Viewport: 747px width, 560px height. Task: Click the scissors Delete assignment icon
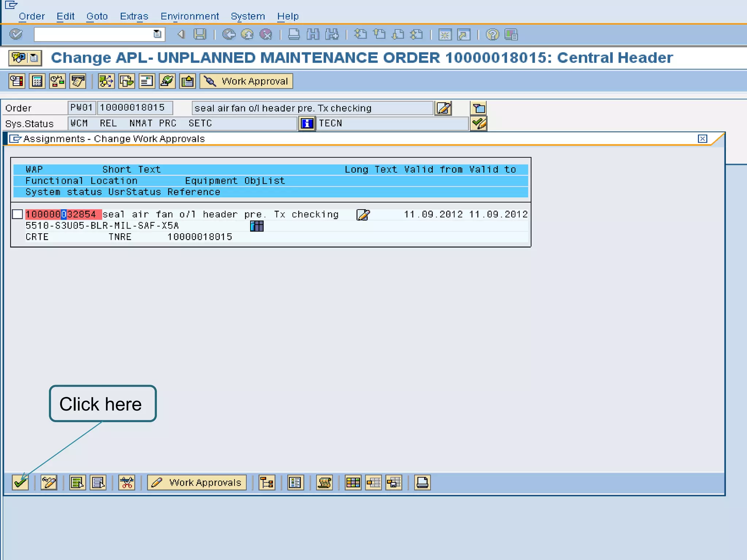[127, 483]
